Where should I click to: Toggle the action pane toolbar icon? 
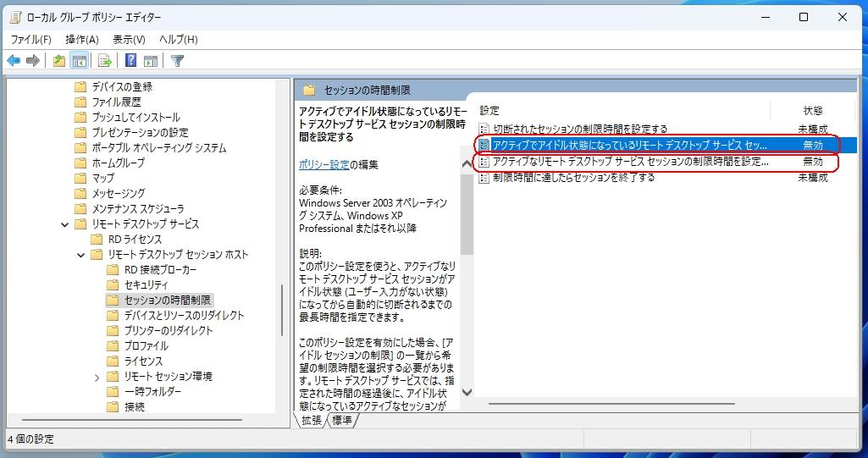point(151,61)
